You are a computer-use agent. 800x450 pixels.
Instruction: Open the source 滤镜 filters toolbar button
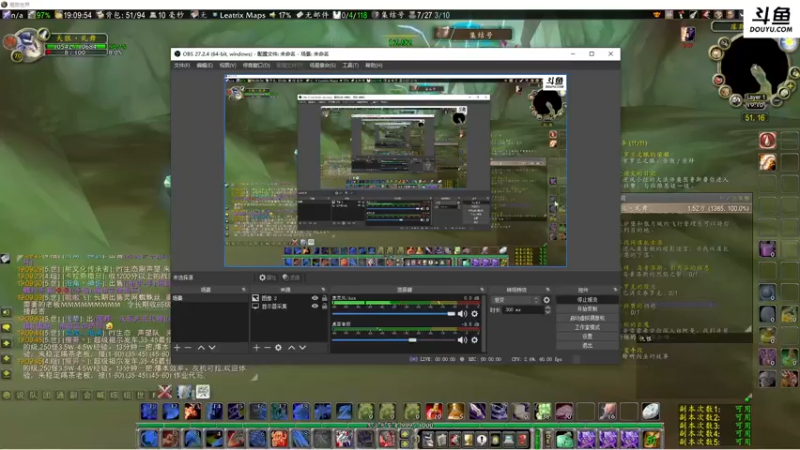[x=291, y=278]
